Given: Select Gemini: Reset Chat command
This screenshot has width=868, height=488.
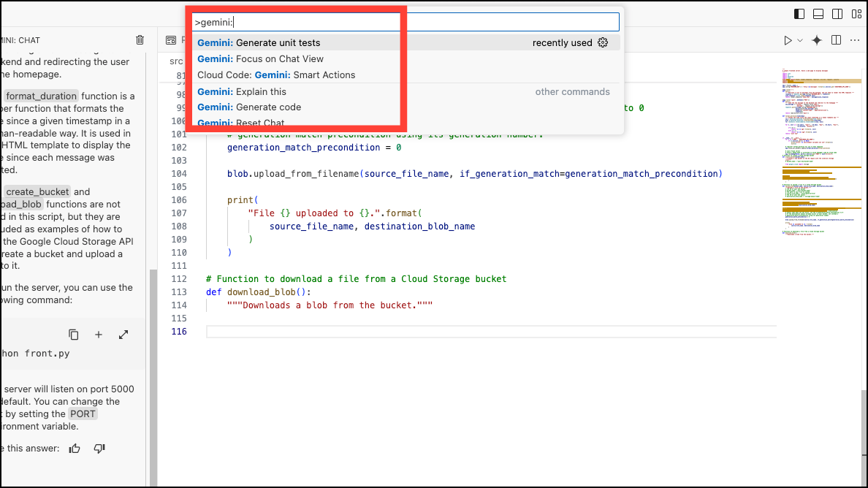Looking at the screenshot, I should coord(406,122).
